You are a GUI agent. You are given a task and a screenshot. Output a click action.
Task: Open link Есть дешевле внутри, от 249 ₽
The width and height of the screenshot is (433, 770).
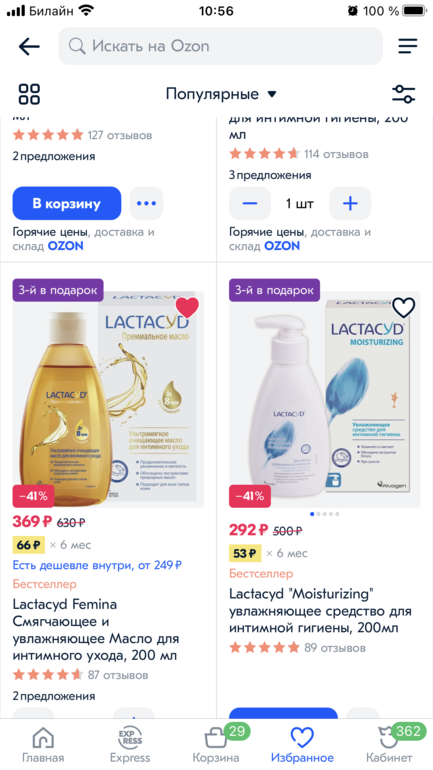point(97,565)
